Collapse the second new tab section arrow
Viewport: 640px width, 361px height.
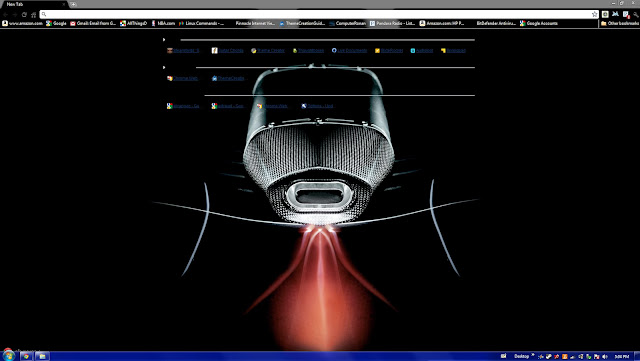coord(164,67)
